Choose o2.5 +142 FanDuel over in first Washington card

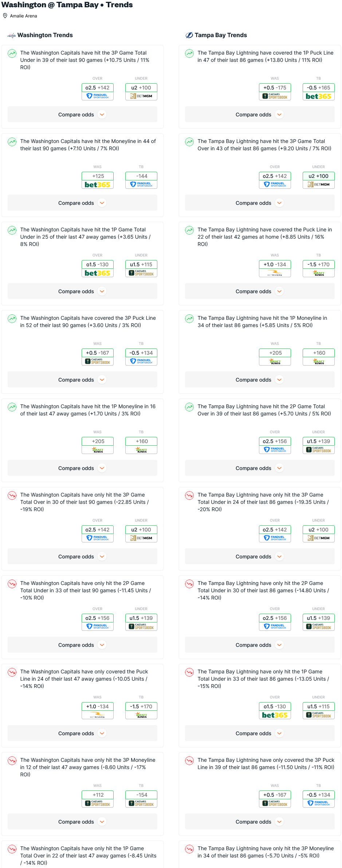[98, 92]
